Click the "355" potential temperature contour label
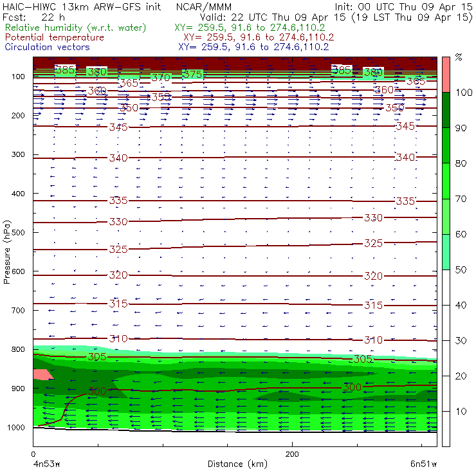This screenshot has height=476, width=476. [x=161, y=97]
